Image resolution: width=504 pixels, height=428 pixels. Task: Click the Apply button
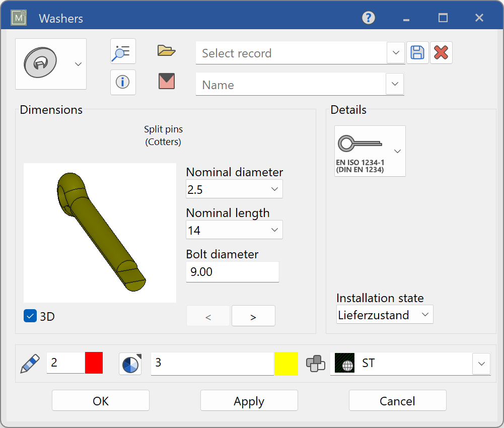point(249,401)
